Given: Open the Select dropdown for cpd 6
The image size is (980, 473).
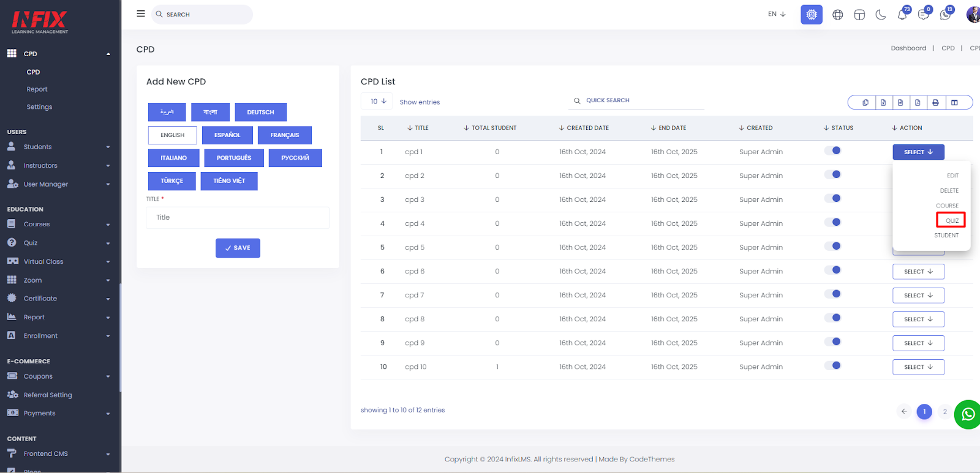Looking at the screenshot, I should [918, 272].
